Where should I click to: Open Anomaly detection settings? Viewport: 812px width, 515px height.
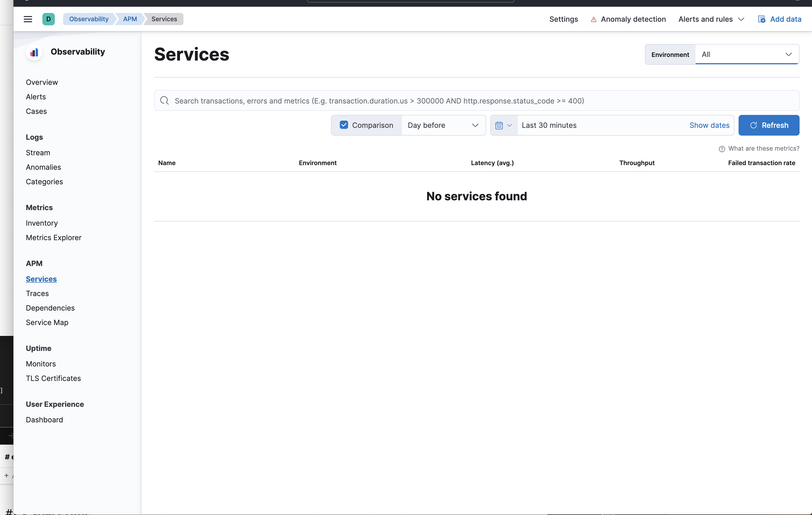[633, 19]
